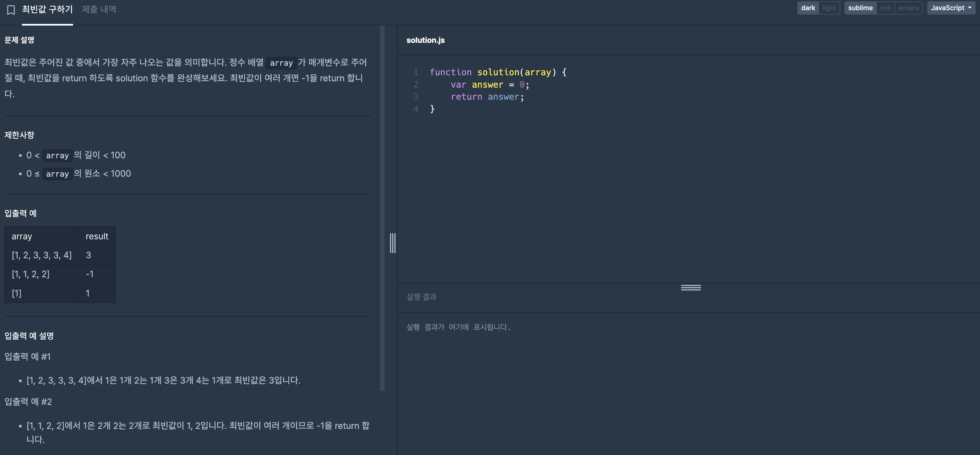Select sublime editor mode

pyautogui.click(x=861, y=8)
